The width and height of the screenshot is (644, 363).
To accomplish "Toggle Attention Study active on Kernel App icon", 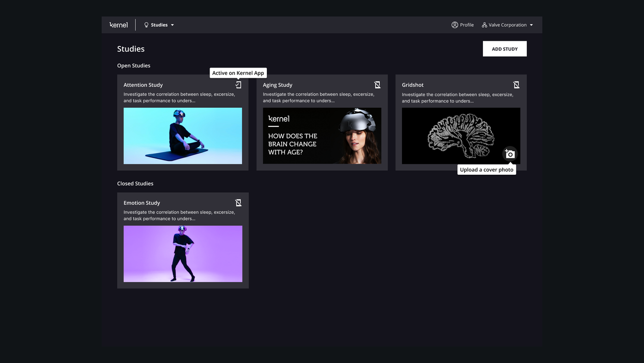I will click(238, 85).
